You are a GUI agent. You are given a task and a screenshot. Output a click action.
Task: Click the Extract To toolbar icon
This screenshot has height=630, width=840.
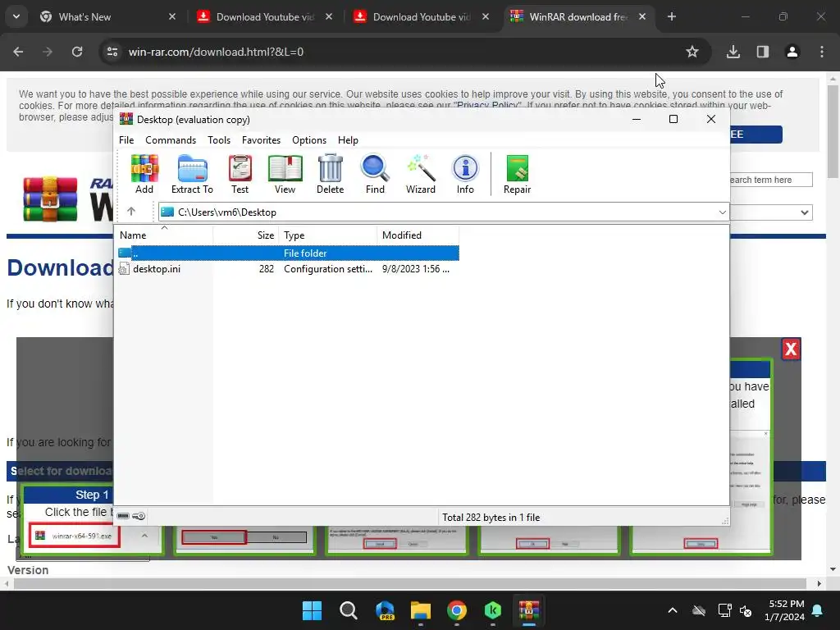[x=192, y=174]
